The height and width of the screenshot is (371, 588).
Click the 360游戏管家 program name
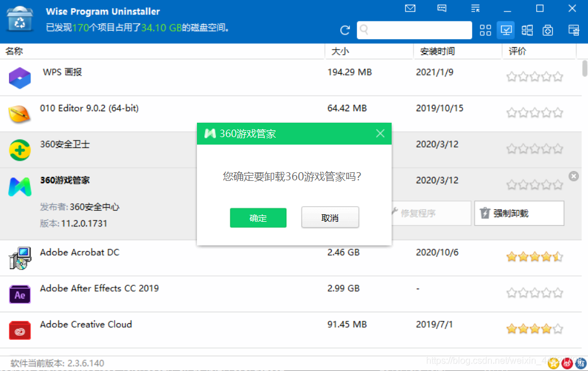[65, 180]
